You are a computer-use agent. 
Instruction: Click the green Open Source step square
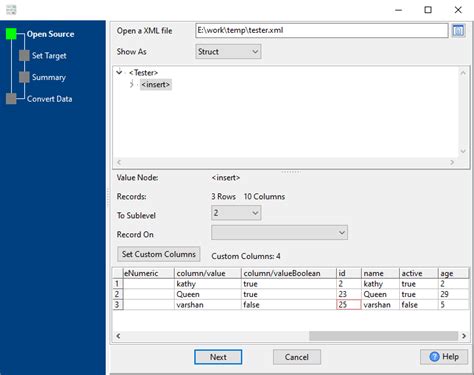11,34
